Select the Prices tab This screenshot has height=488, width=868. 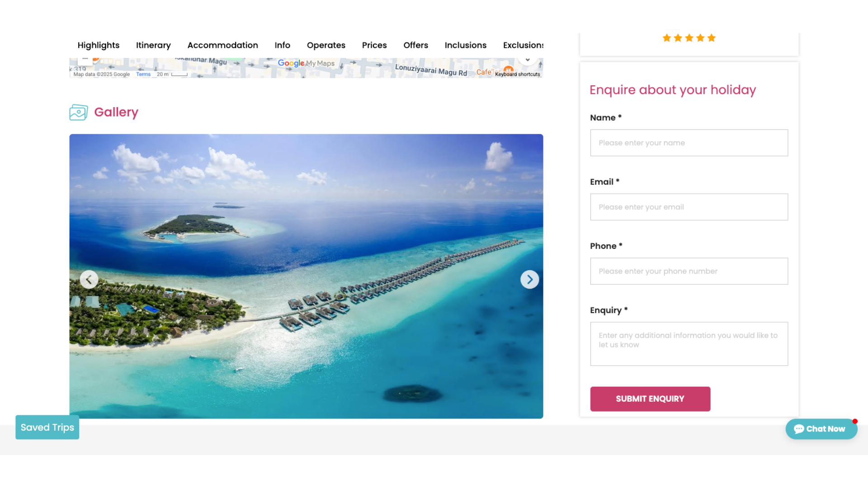click(x=374, y=45)
